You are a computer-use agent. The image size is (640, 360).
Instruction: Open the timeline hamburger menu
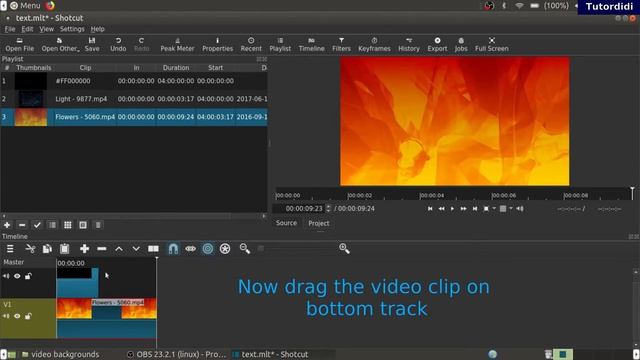point(10,249)
